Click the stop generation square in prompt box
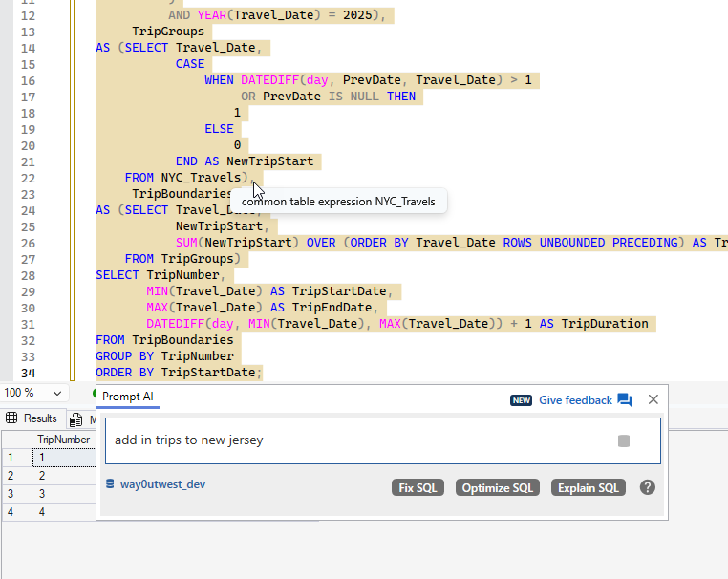Image resolution: width=728 pixels, height=579 pixels. click(624, 440)
